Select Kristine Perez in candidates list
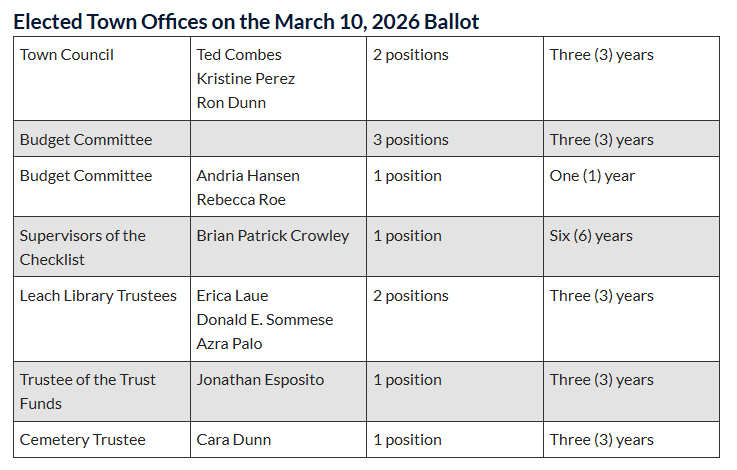The height and width of the screenshot is (470, 737). (246, 79)
